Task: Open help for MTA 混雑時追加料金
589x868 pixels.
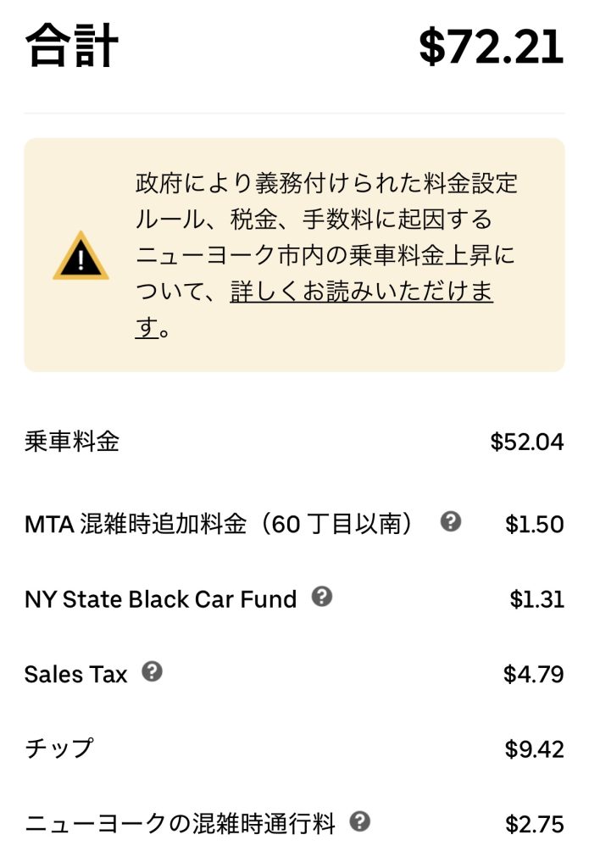Action: coord(451,522)
